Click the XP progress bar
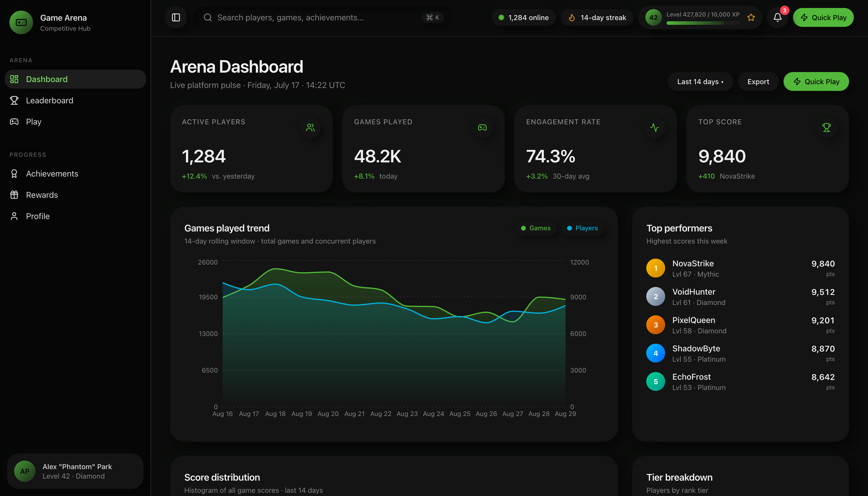The height and width of the screenshot is (496, 868). coord(703,23)
